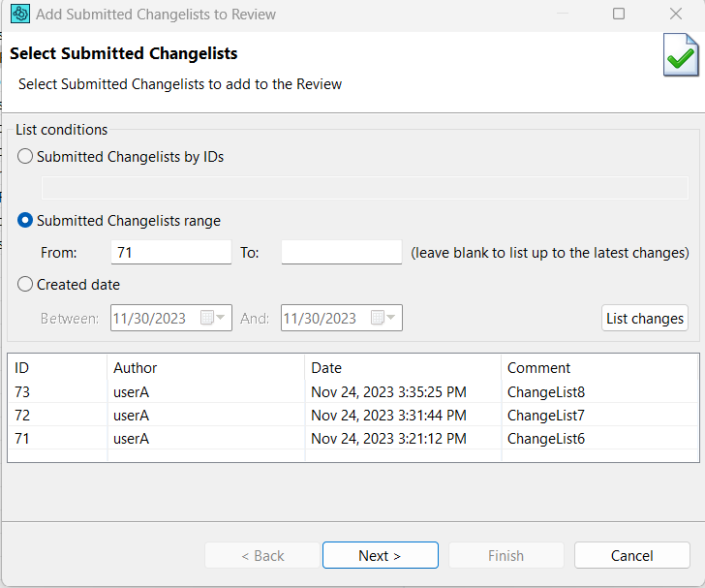Click into the empty To field
This screenshot has height=588, width=705.
point(342,253)
